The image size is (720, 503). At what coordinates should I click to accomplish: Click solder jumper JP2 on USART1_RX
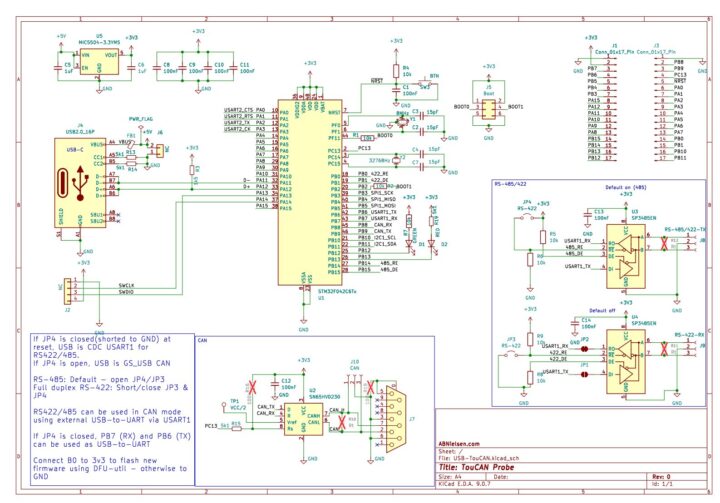click(x=585, y=349)
